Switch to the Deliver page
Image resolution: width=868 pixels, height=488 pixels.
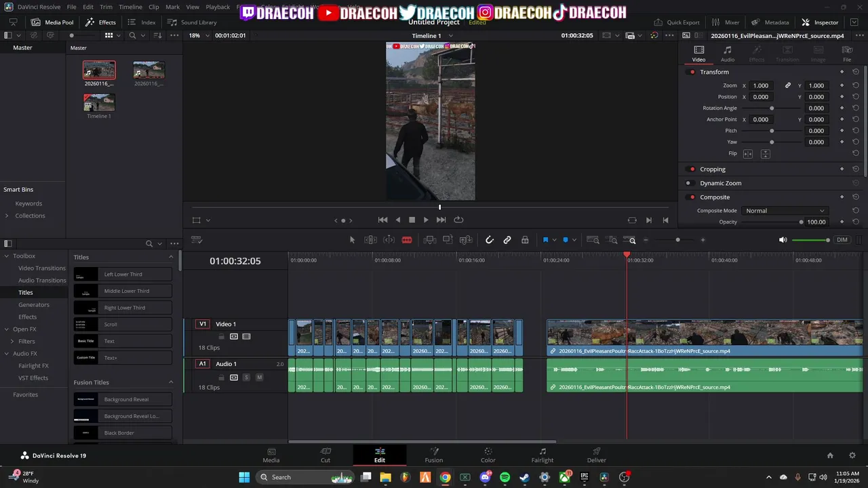tap(597, 455)
